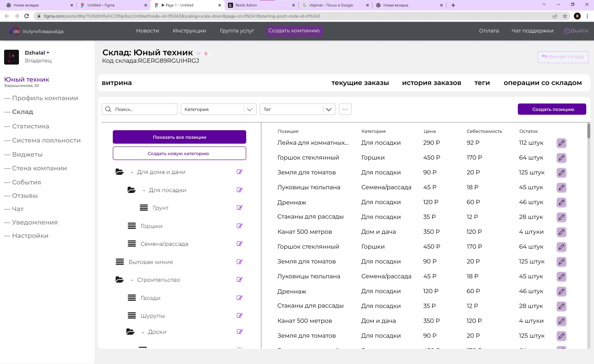594x364 pixels.
Task: Click edit icon beside Бытовая химия category
Action: click(239, 262)
